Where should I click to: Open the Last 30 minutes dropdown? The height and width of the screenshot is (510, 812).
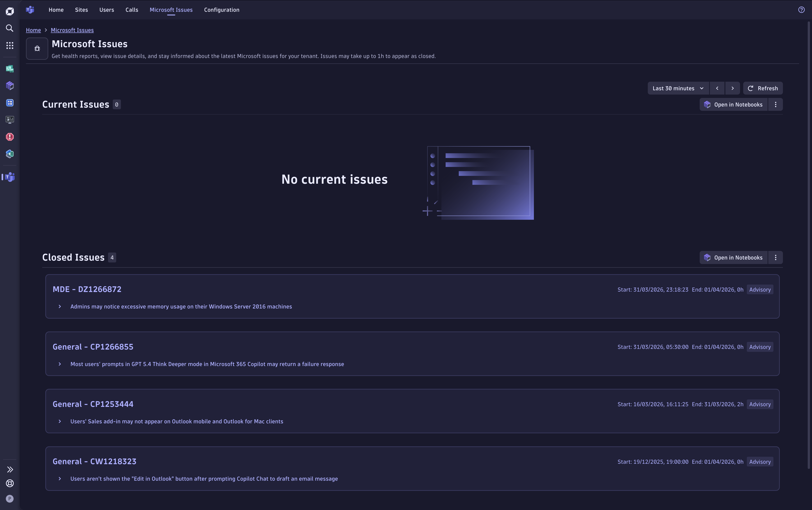(x=678, y=88)
